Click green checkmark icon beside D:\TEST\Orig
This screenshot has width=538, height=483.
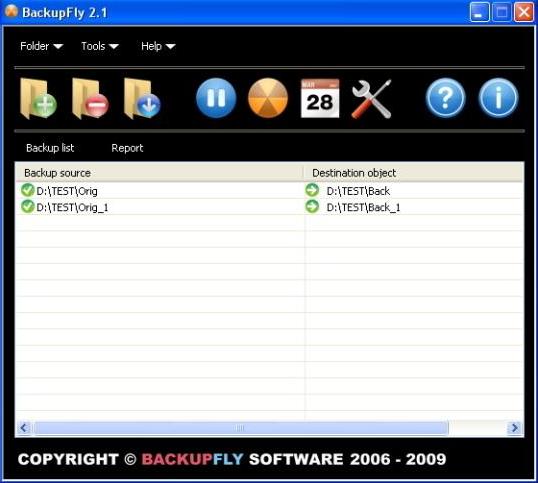coord(27,190)
